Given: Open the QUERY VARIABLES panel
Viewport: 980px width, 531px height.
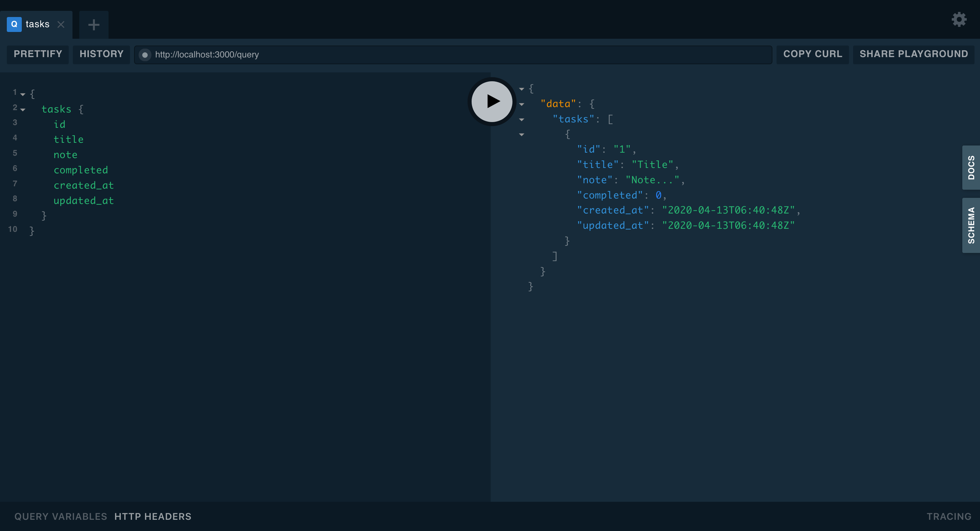Looking at the screenshot, I should coord(60,516).
